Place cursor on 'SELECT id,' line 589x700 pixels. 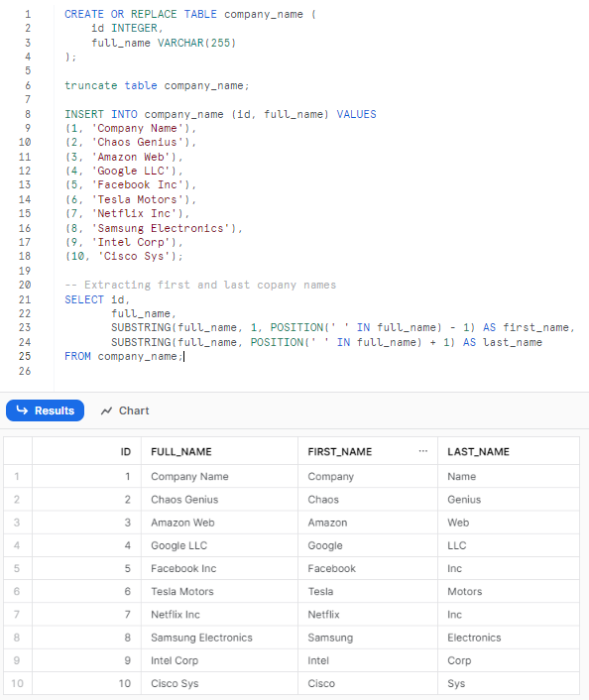click(97, 299)
